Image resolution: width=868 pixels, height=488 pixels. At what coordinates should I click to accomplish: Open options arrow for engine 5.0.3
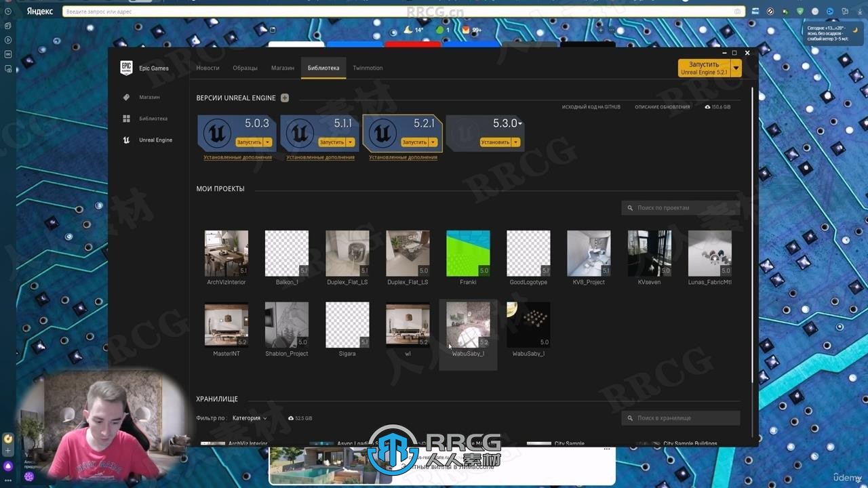point(268,142)
